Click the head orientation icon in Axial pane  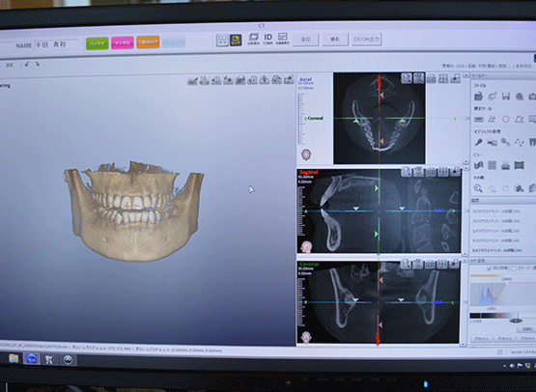[306, 154]
